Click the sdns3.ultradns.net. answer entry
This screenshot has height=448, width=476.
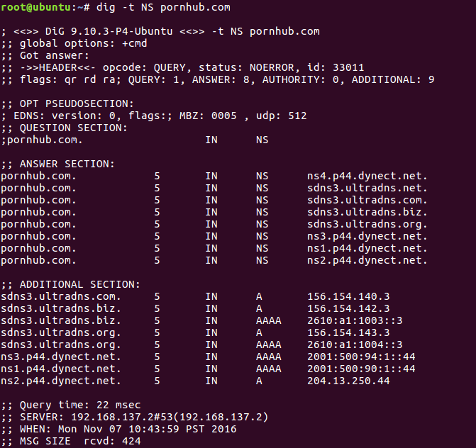point(367,188)
